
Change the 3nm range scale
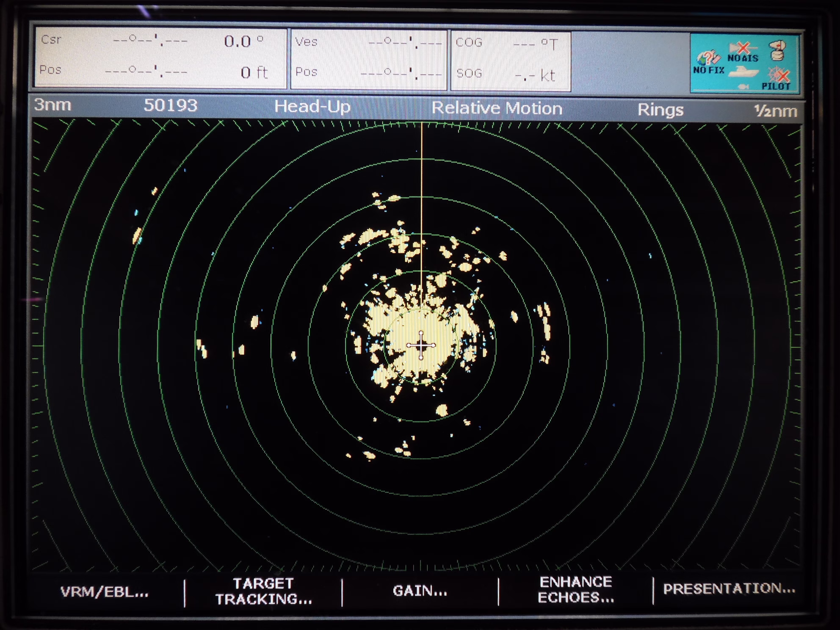[x=52, y=105]
